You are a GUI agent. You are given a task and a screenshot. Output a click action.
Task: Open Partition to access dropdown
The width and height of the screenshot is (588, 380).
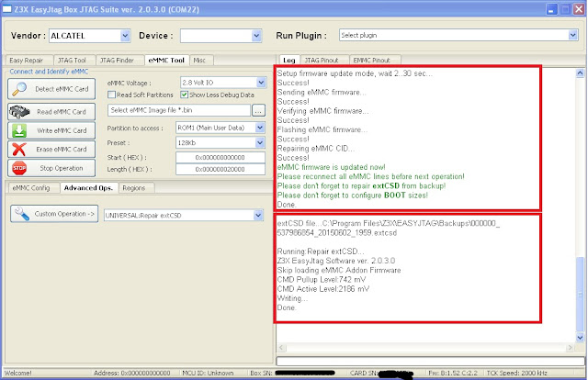260,128
